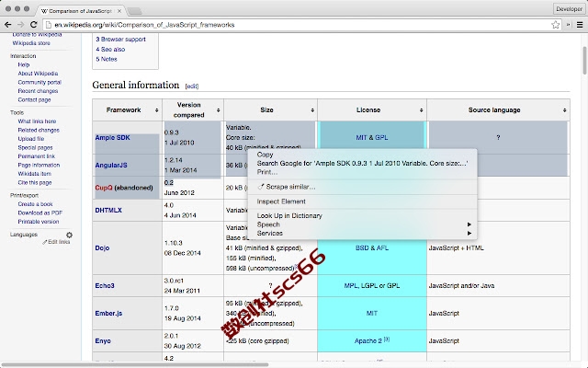
Task: Open Contact page sidebar link
Action: point(34,99)
